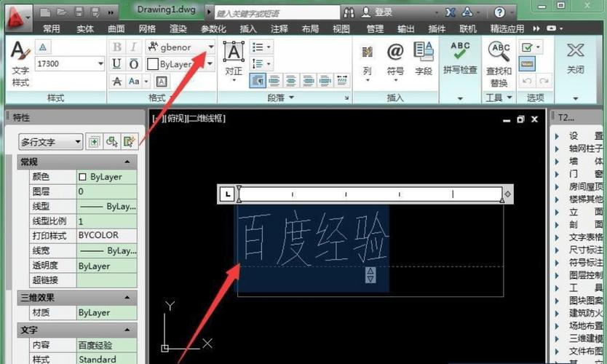The image size is (607, 364).
Task: Click the Autodesk Exchange X icon
Action: click(451, 13)
